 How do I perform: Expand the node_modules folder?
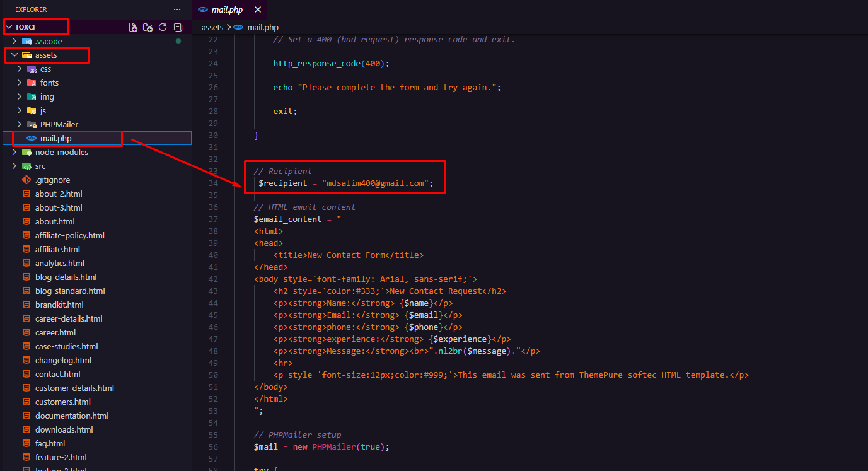14,152
